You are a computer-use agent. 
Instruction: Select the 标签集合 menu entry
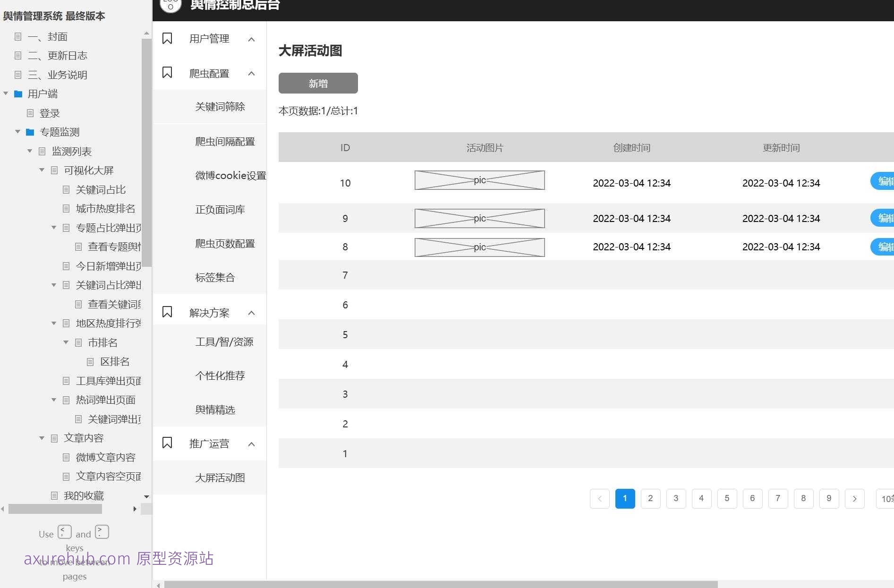coord(215,278)
